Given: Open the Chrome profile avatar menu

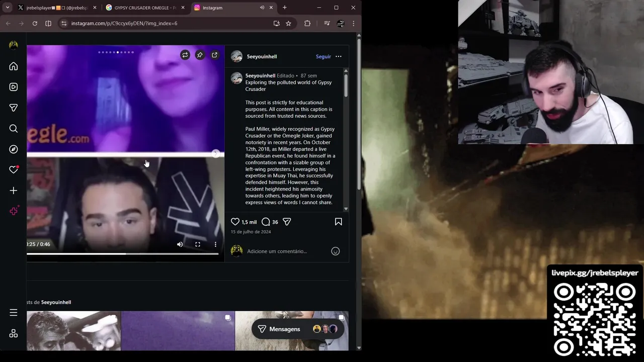Looking at the screenshot, I should pyautogui.click(x=341, y=23).
